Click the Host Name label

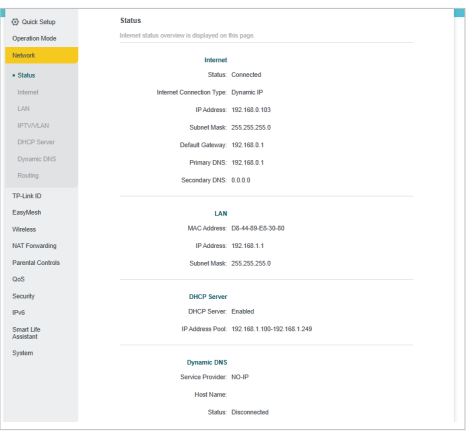pyautogui.click(x=210, y=395)
